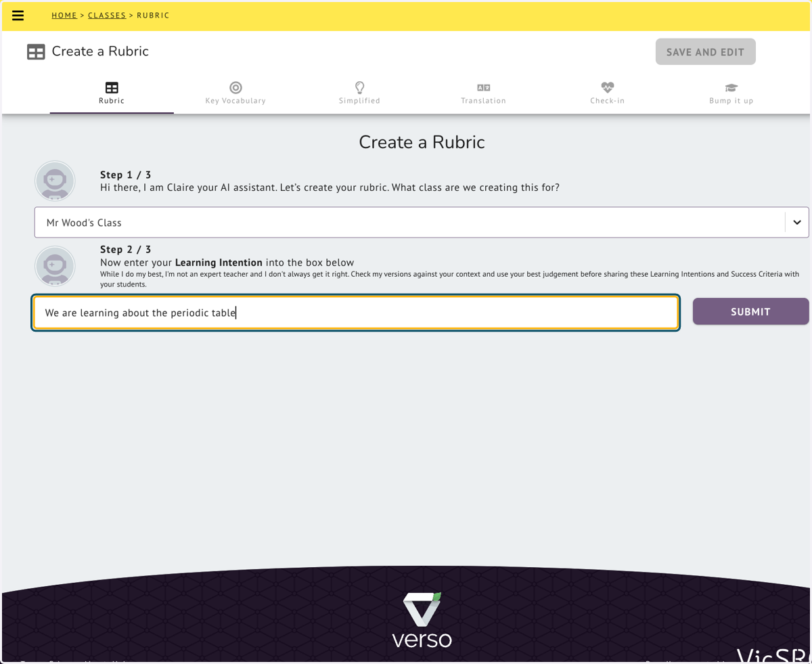Click the Step 2 / 3 label
The image size is (812, 664).
pos(125,250)
